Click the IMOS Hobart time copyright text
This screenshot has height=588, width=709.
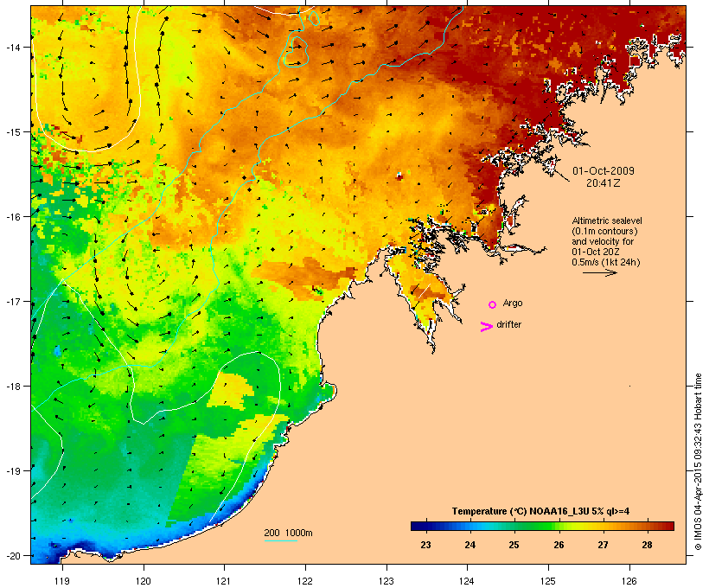(x=698, y=462)
